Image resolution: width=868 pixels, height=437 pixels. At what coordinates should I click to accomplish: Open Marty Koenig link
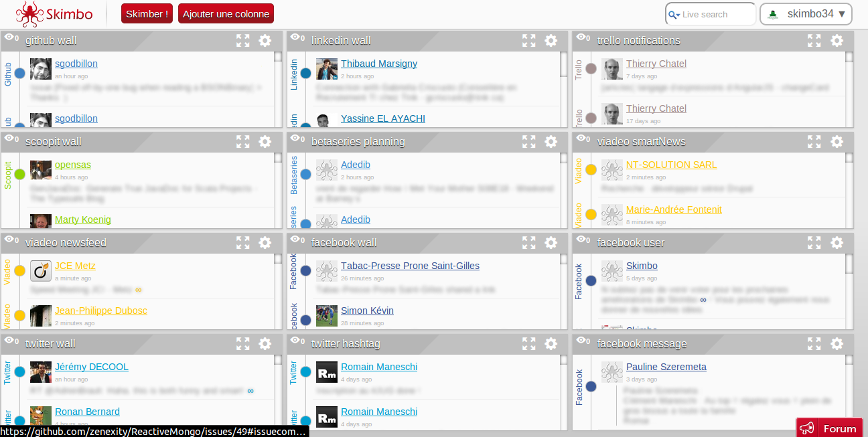pyautogui.click(x=83, y=220)
